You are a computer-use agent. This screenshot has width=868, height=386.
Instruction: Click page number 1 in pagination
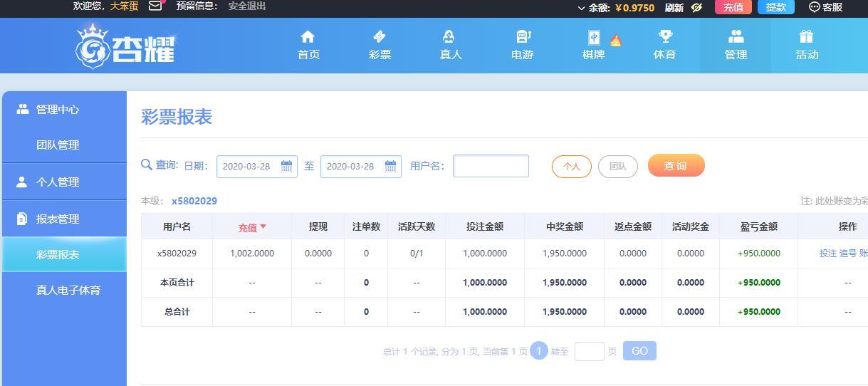coord(539,350)
